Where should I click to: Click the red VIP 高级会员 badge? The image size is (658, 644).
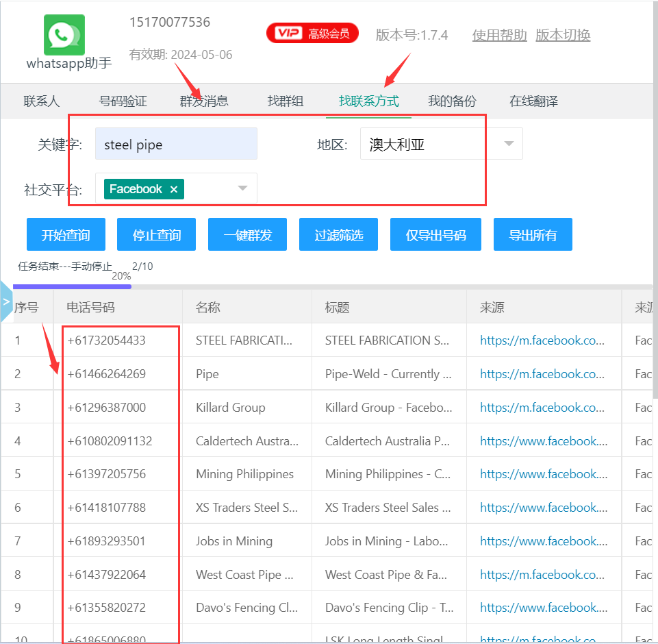click(x=312, y=33)
